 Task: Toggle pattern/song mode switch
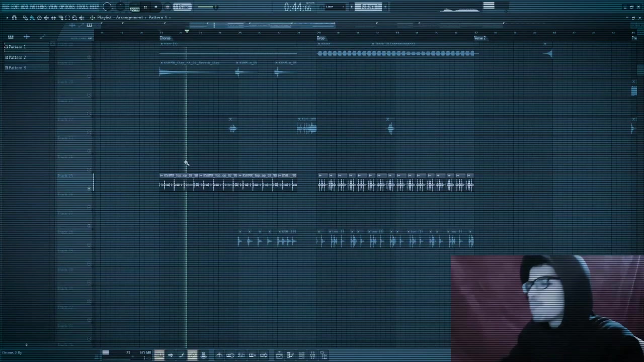click(x=134, y=8)
